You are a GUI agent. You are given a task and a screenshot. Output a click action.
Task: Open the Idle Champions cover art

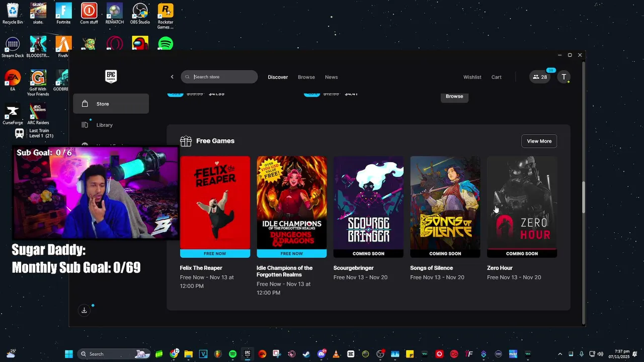coord(292,207)
